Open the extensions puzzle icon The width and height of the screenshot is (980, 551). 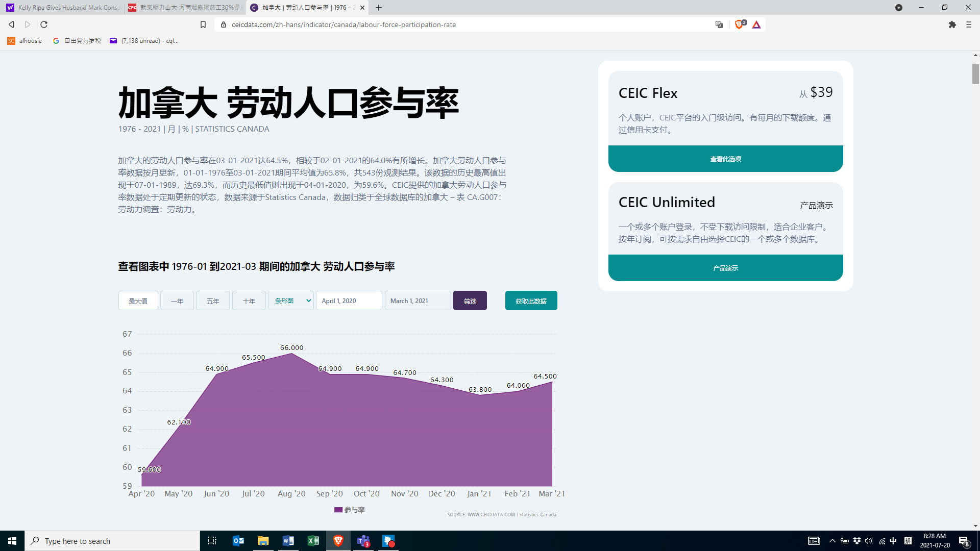click(952, 24)
